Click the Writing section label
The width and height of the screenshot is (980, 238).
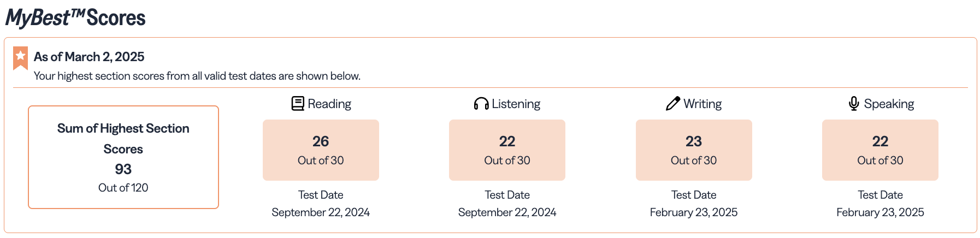[x=702, y=104]
